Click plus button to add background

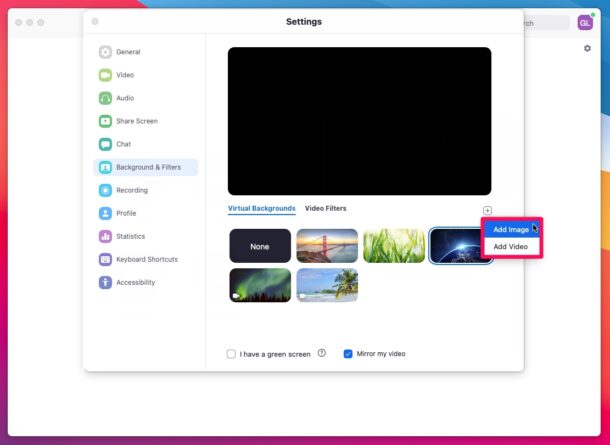tap(487, 210)
